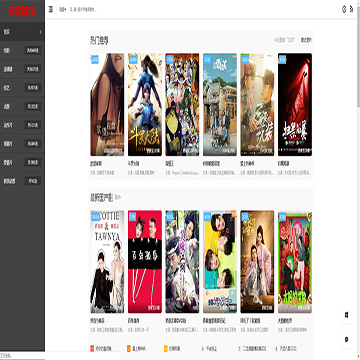Screen dimensions: 360x360
Task: Click the dark text link right of the hot recommendations header
Action: (306, 40)
